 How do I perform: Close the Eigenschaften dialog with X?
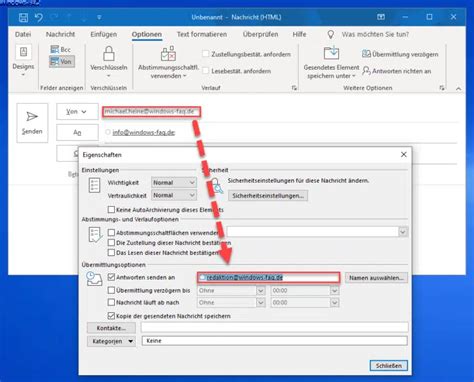[404, 155]
